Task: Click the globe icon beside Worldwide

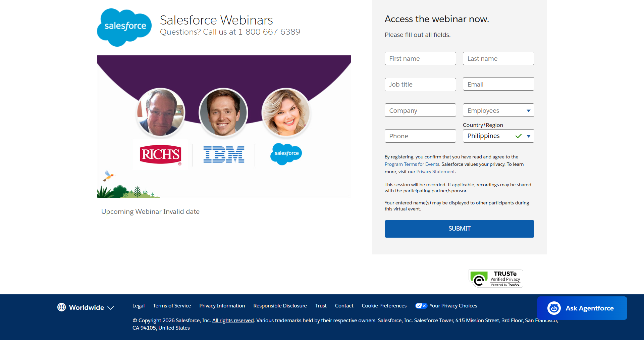Action: point(61,307)
